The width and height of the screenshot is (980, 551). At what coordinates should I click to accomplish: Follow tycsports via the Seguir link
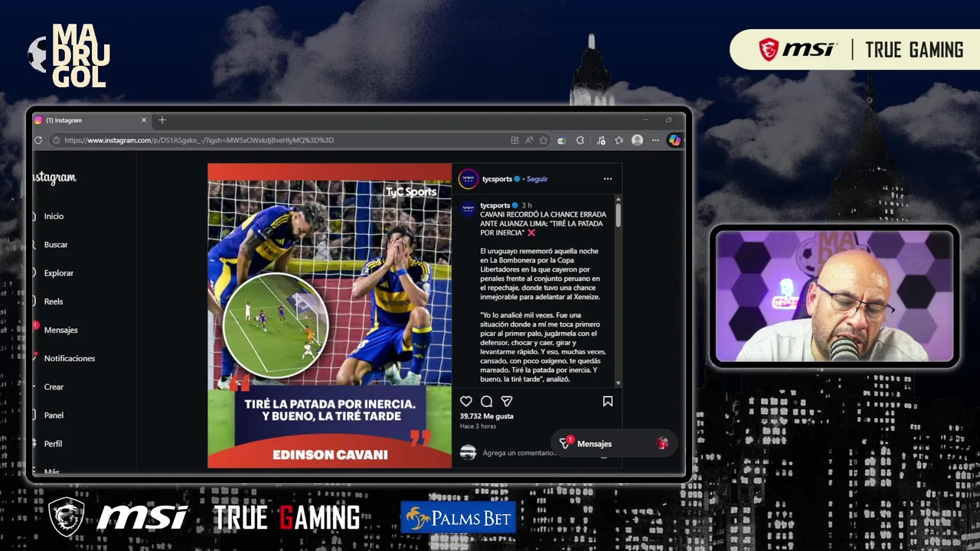[x=537, y=179]
